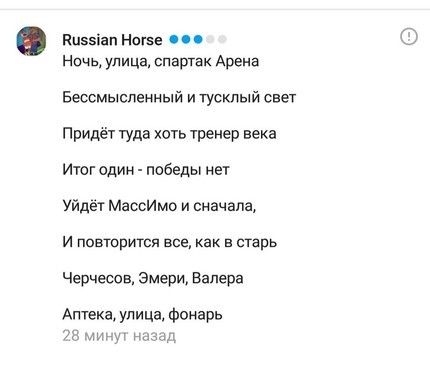Click the '28 минут назад' timestamp
The height and width of the screenshot is (371, 430).
click(119, 335)
